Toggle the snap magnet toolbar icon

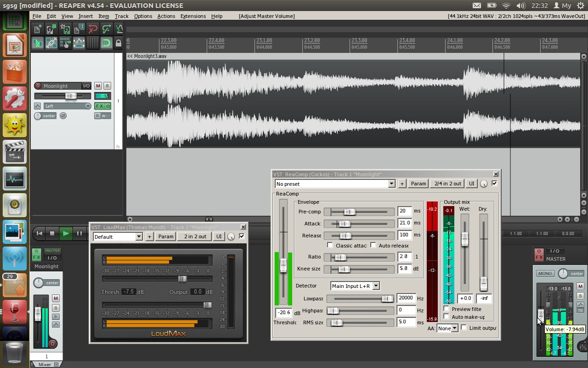pyautogui.click(x=106, y=43)
